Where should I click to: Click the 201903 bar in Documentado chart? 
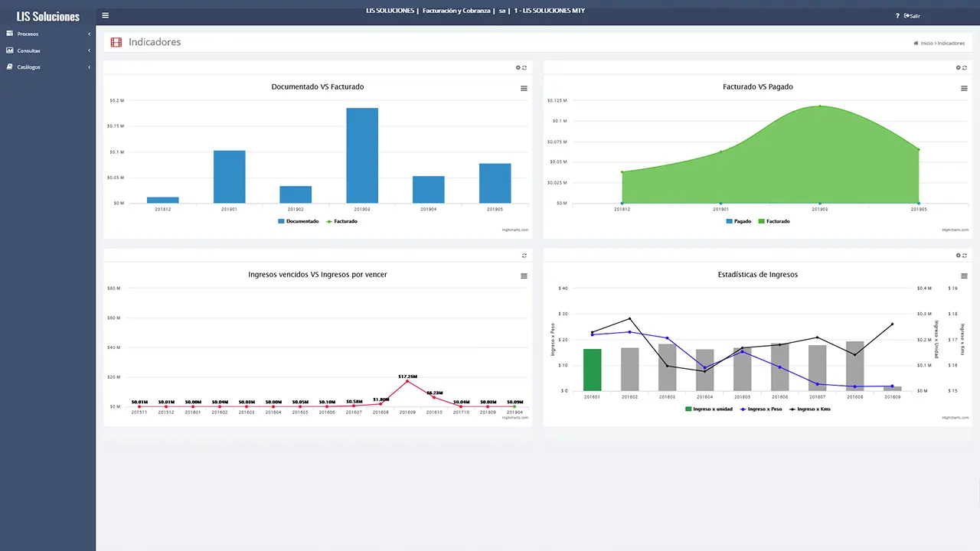point(362,155)
